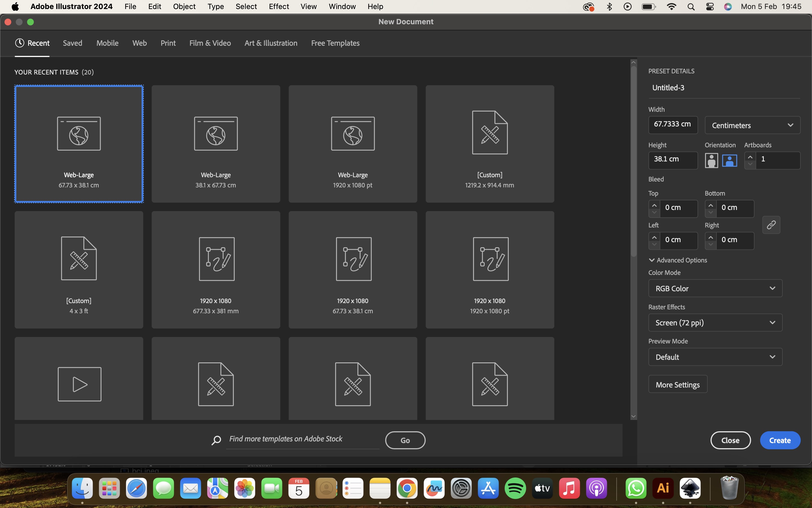Click the Wi-Fi status icon
812x508 pixels.
click(x=671, y=6)
